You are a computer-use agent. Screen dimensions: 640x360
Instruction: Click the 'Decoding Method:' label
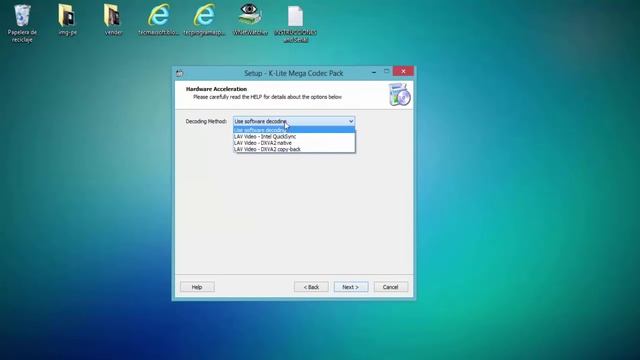click(206, 122)
